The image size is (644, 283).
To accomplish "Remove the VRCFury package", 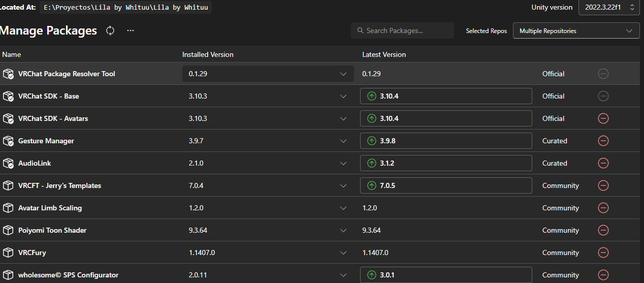I will coord(603,253).
